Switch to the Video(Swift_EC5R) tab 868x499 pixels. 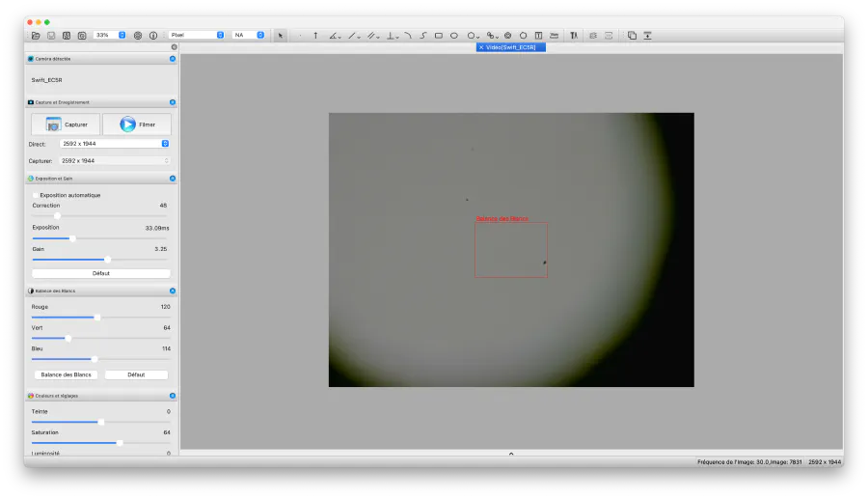click(512, 47)
